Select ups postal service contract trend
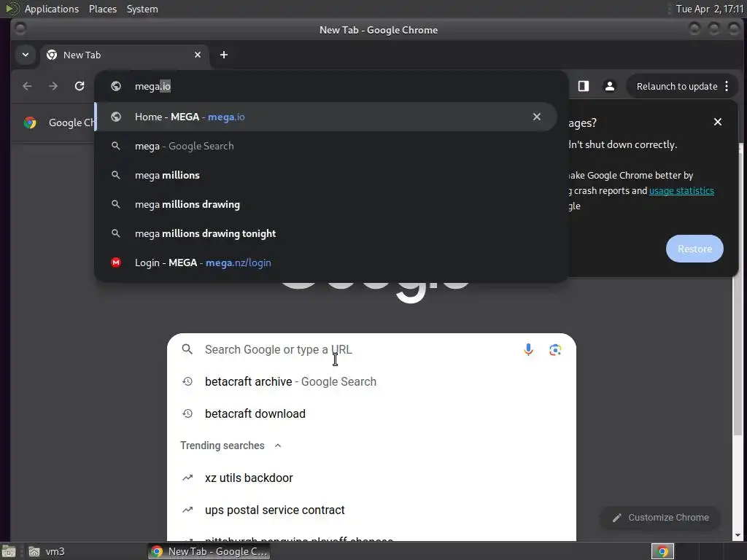The image size is (747, 560). point(371,510)
